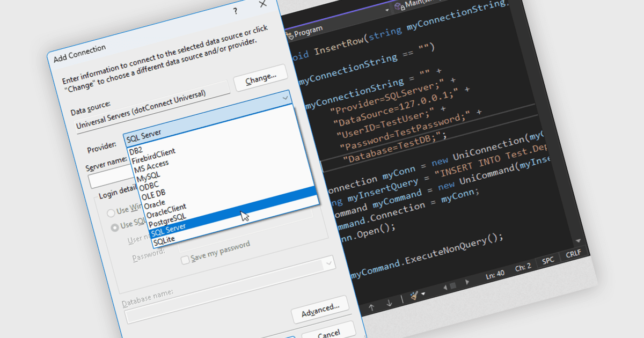Click the Change... data source button
The image size is (644, 338).
tap(261, 78)
